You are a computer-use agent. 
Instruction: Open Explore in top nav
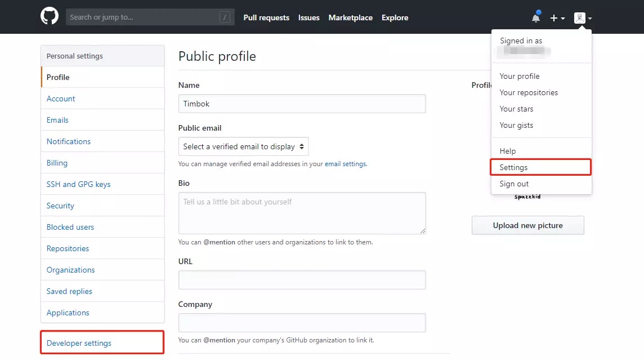pyautogui.click(x=395, y=17)
